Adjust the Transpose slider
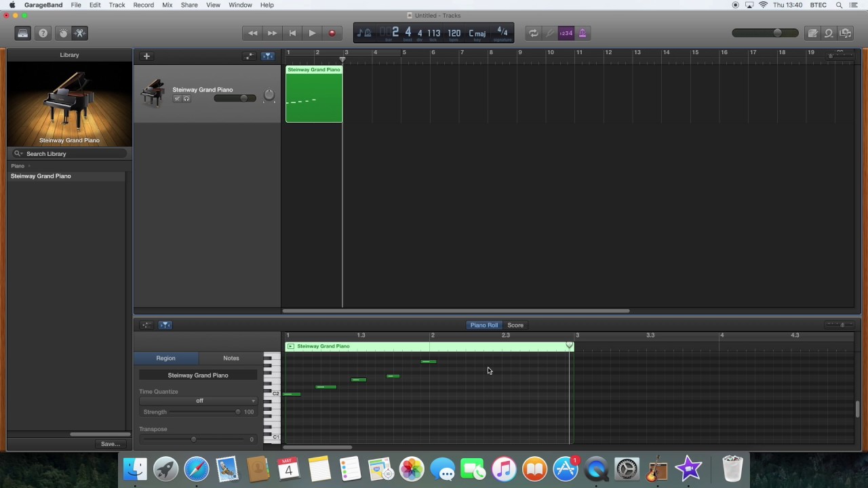868x488 pixels. pyautogui.click(x=193, y=440)
